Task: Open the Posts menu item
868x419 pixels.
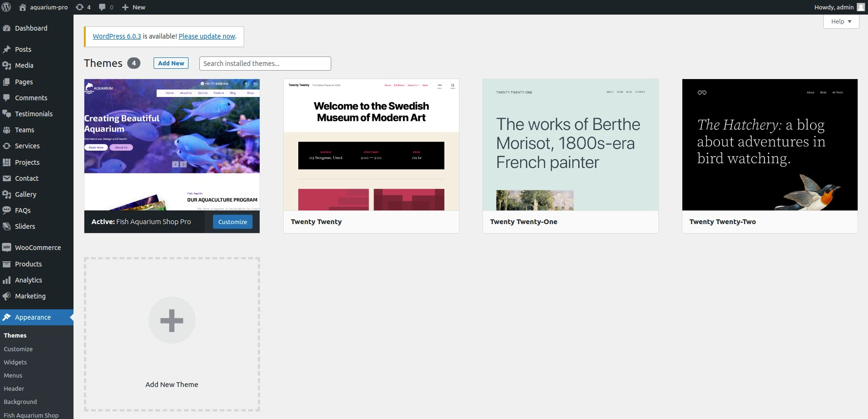Action: pyautogui.click(x=37, y=49)
